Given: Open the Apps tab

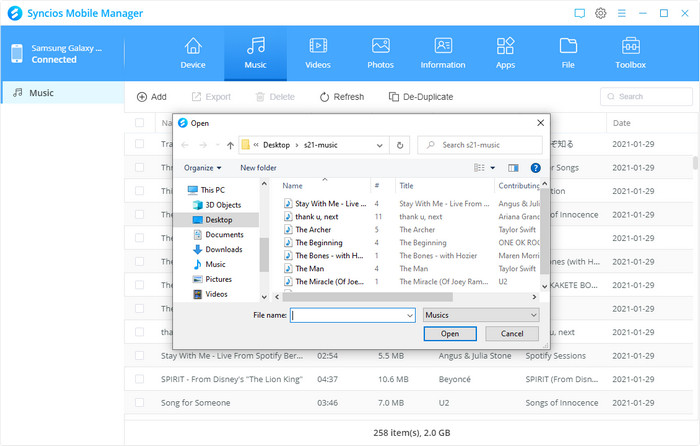Looking at the screenshot, I should coord(505,54).
